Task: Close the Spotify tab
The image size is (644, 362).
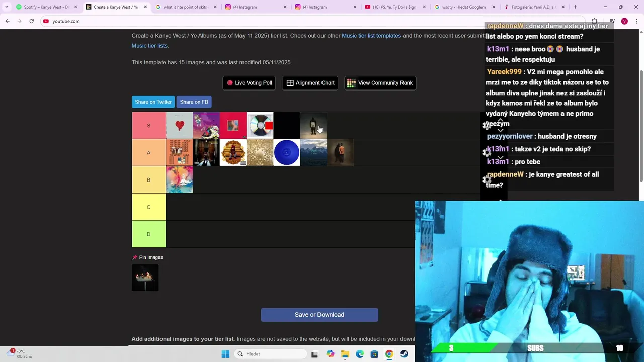Action: (x=76, y=7)
